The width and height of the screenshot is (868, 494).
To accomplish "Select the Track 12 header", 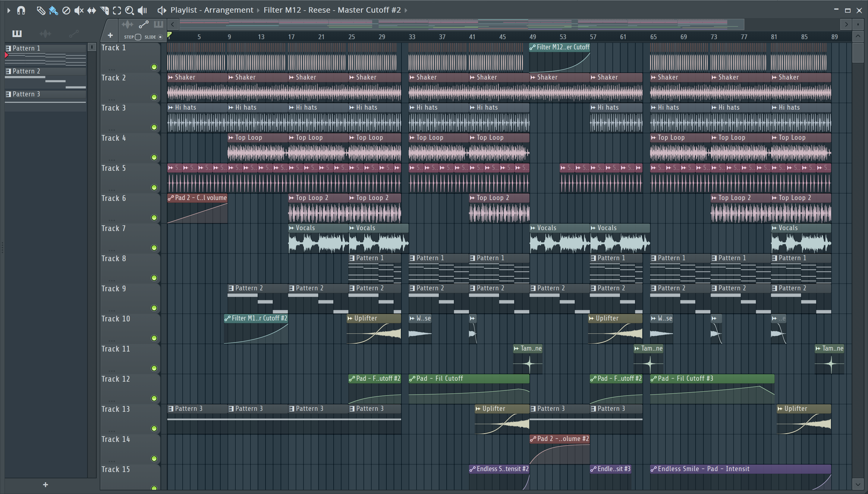I will click(130, 389).
